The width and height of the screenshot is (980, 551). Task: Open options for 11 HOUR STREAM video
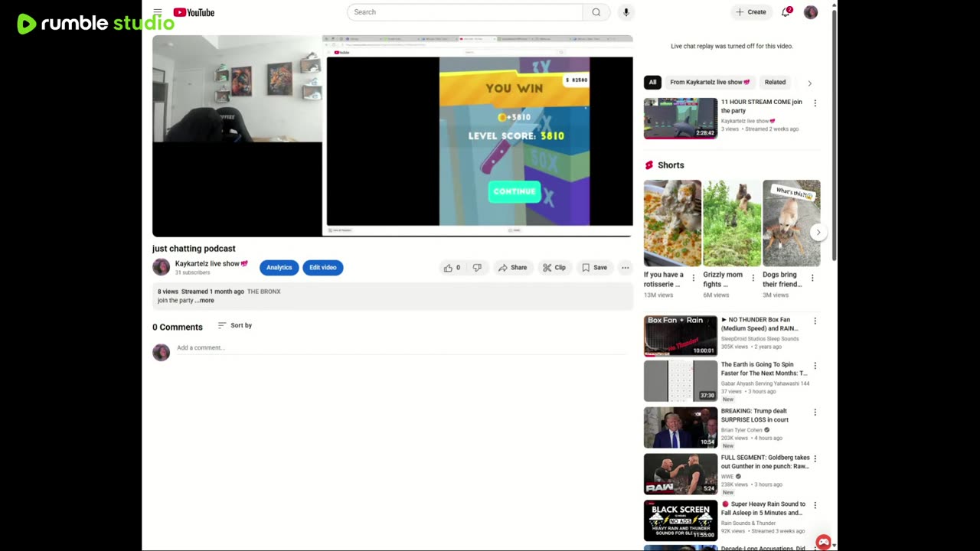(815, 103)
